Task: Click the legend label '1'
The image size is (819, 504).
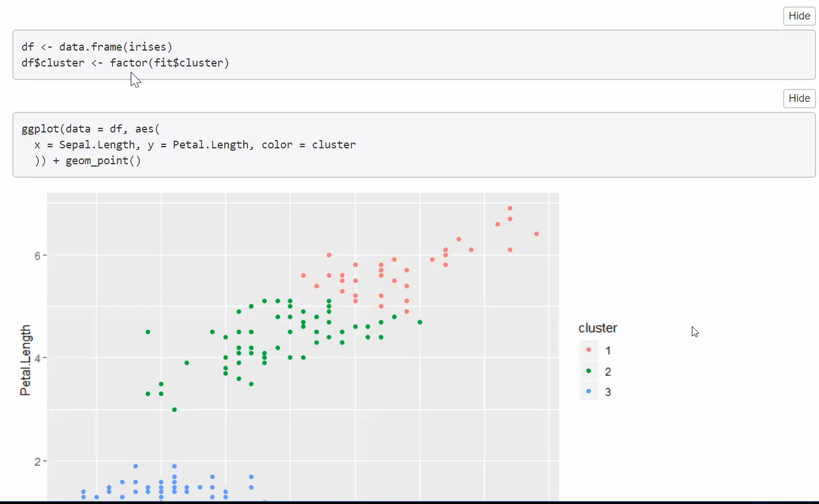Action: [608, 351]
